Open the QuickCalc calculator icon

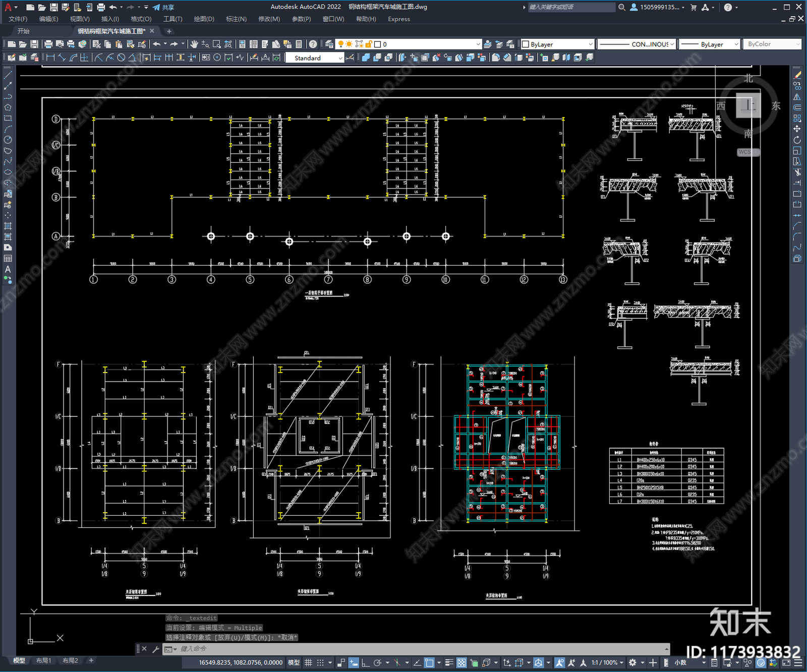pos(299,44)
